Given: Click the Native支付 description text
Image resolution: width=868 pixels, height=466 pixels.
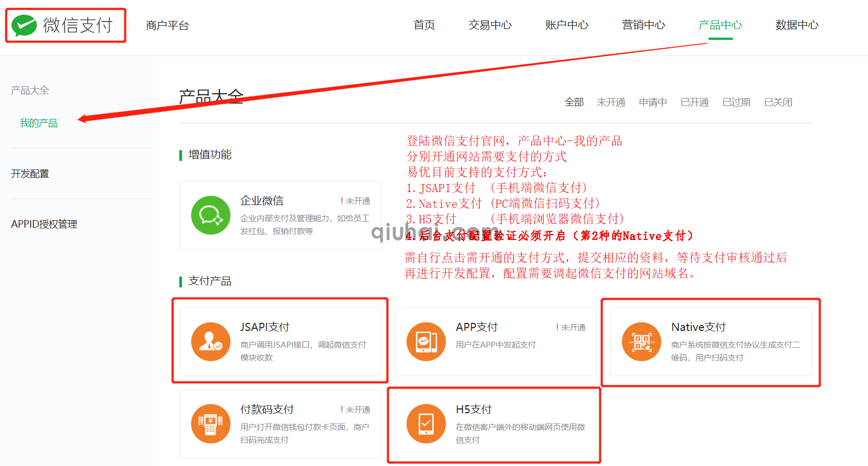Looking at the screenshot, I should [736, 351].
